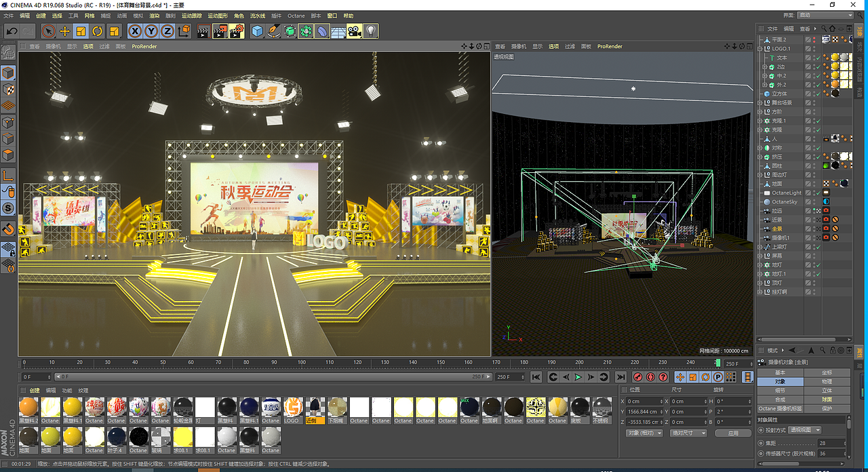Toggle the X axis lock

[x=135, y=31]
